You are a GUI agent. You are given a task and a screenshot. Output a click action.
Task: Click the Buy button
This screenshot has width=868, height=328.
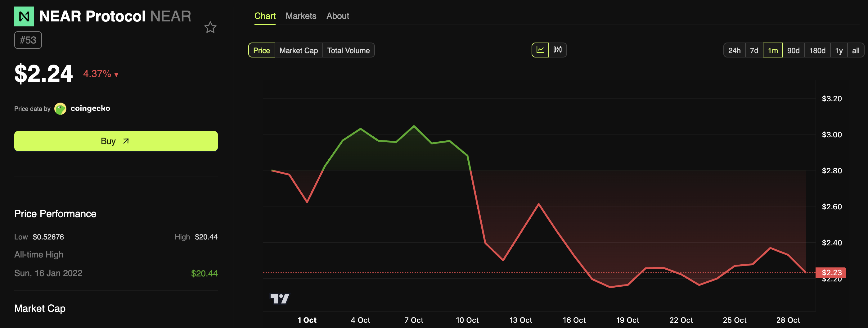[116, 141]
